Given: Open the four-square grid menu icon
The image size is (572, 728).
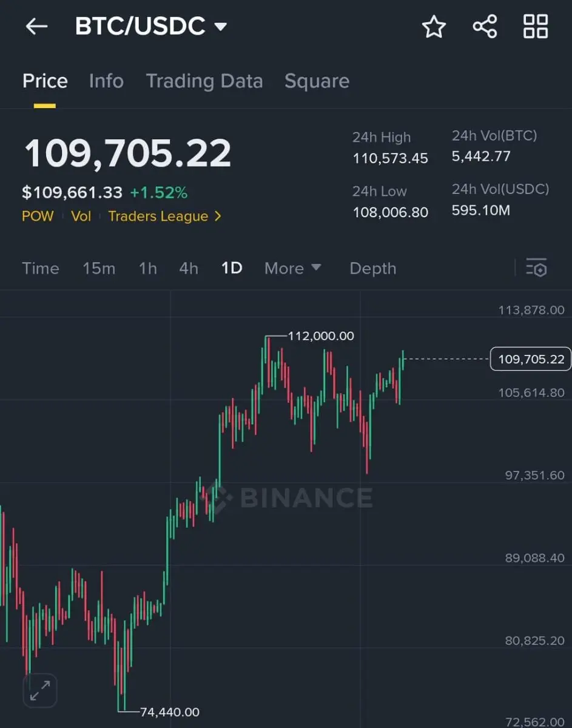Looking at the screenshot, I should 536,27.
